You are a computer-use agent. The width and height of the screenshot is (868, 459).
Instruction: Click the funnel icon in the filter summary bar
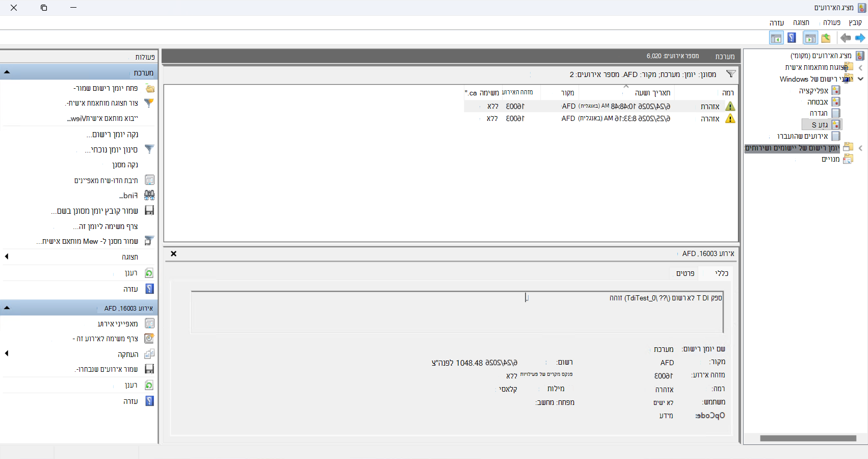tap(731, 74)
